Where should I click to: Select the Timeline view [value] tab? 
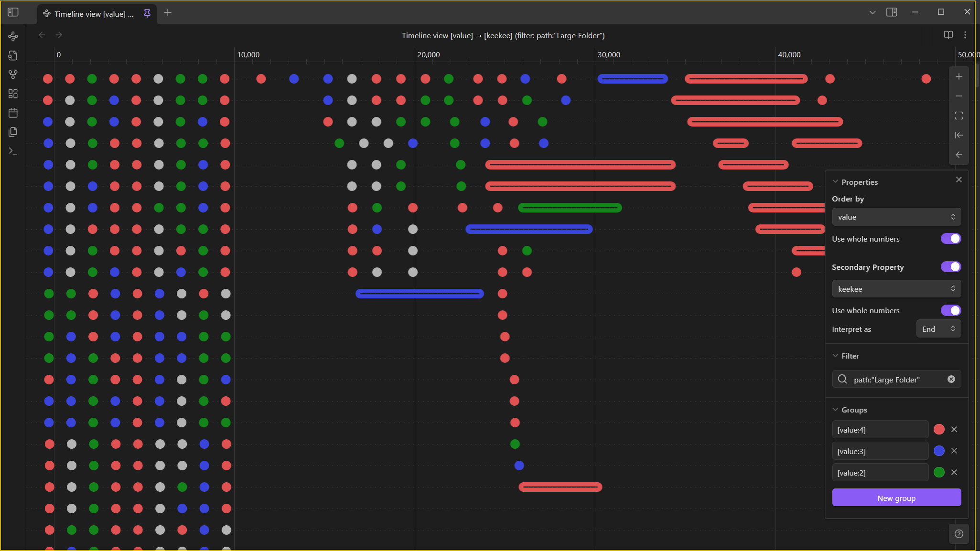[93, 14]
